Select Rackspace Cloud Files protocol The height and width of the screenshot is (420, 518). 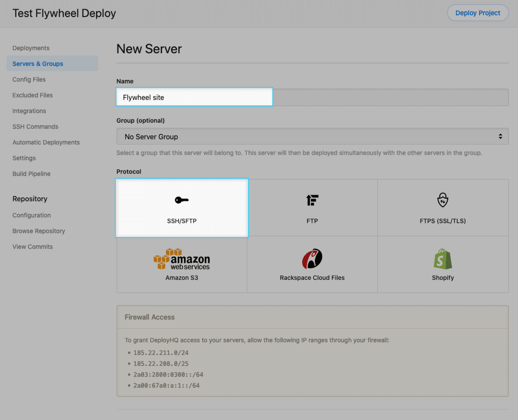[312, 264]
